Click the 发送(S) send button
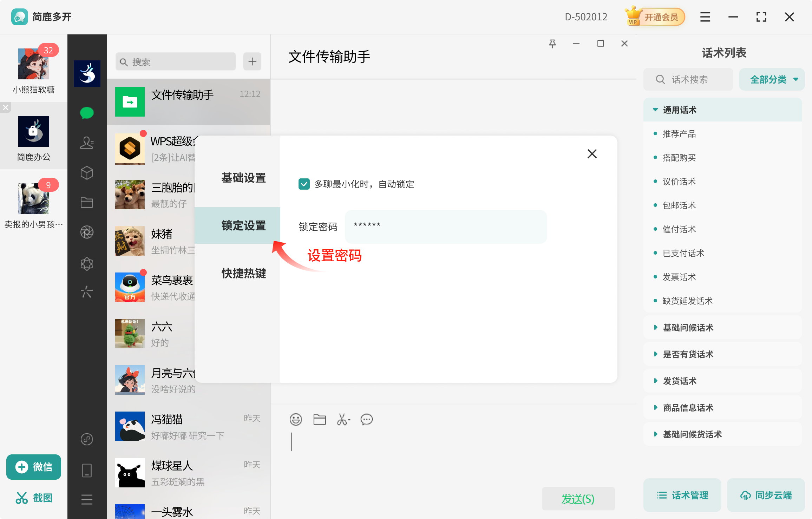 point(578,498)
